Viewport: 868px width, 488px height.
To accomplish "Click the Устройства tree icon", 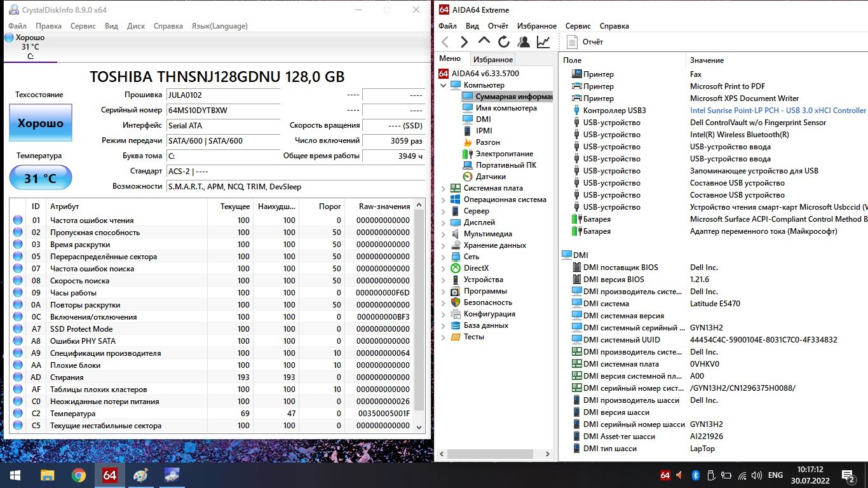I will point(456,280).
